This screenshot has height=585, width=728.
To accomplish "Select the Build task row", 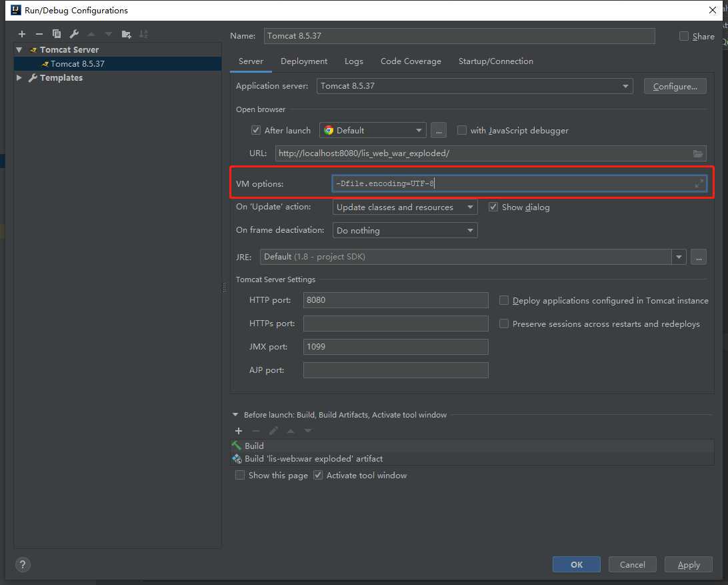I will coord(472,446).
